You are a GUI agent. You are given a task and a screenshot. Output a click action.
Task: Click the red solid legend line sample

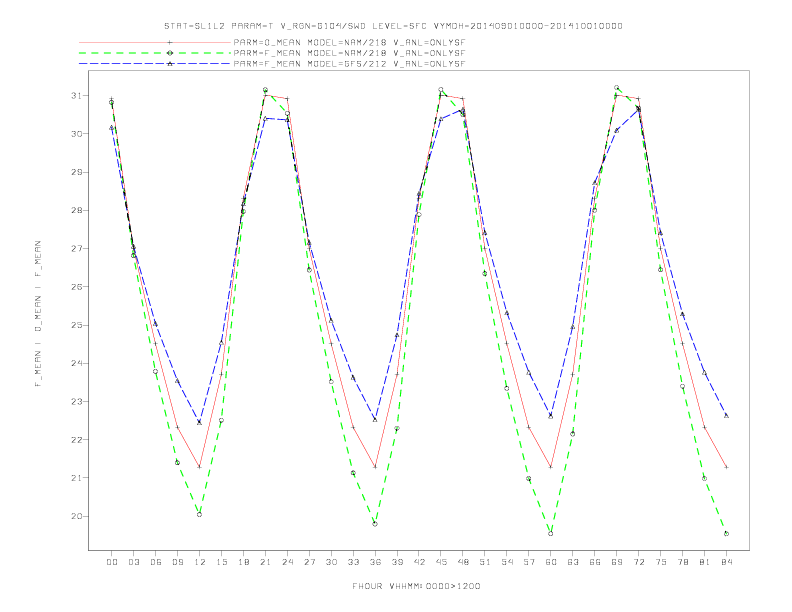[x=155, y=42]
